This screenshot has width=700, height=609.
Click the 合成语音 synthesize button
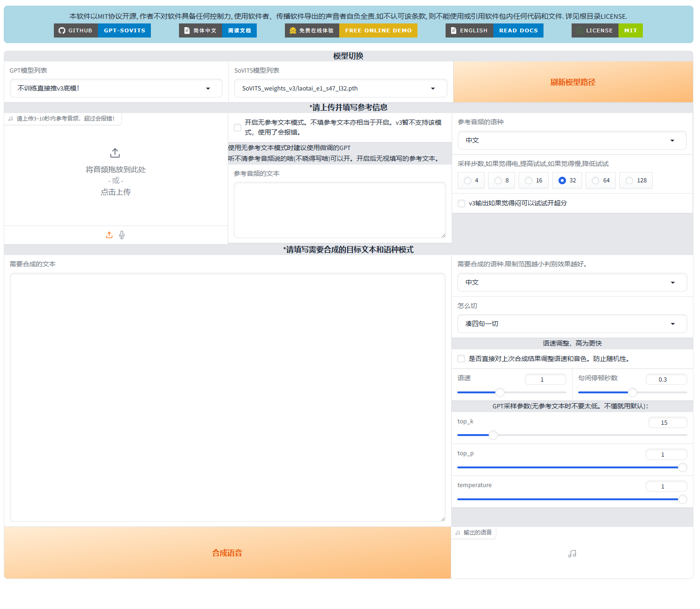(227, 553)
